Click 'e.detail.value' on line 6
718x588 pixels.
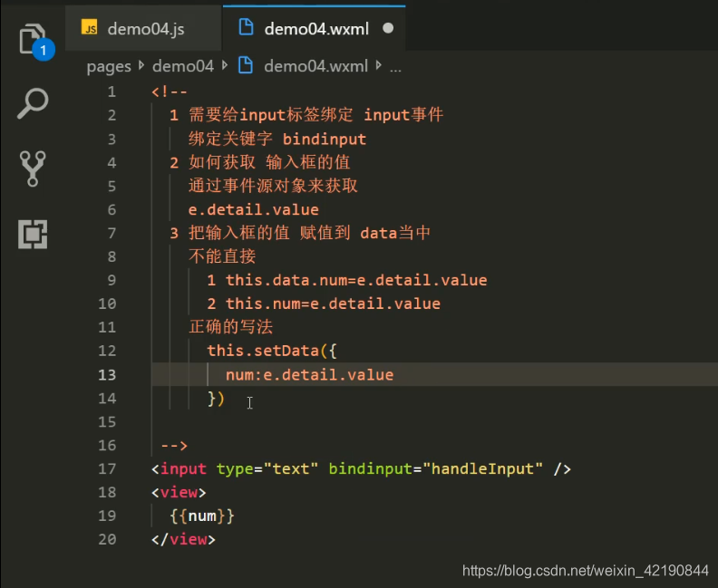pos(253,210)
